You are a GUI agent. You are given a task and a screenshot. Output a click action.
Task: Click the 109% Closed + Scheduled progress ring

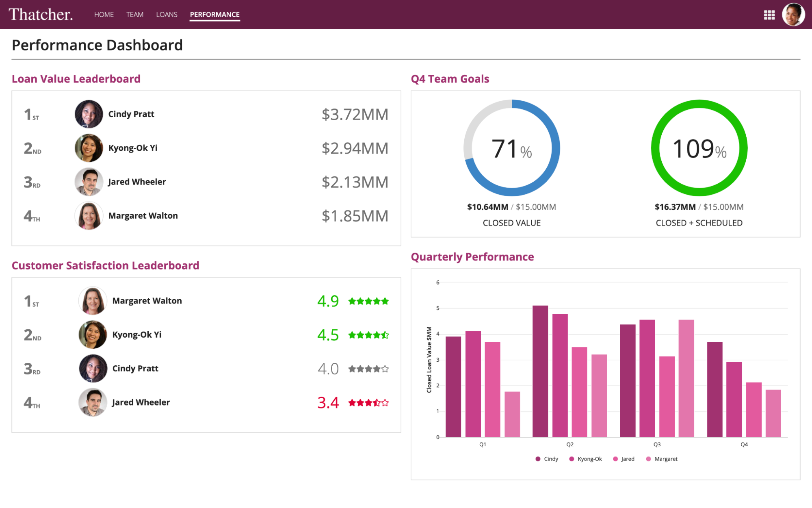point(699,148)
